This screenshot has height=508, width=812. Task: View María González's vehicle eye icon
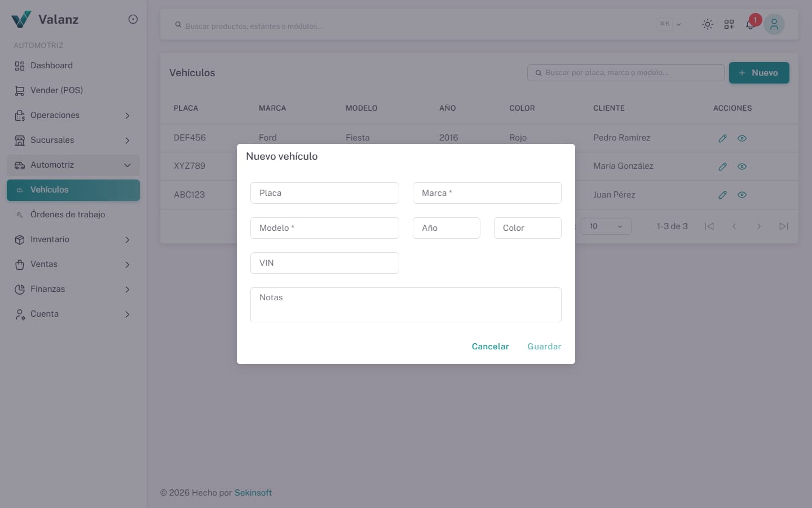(x=742, y=167)
